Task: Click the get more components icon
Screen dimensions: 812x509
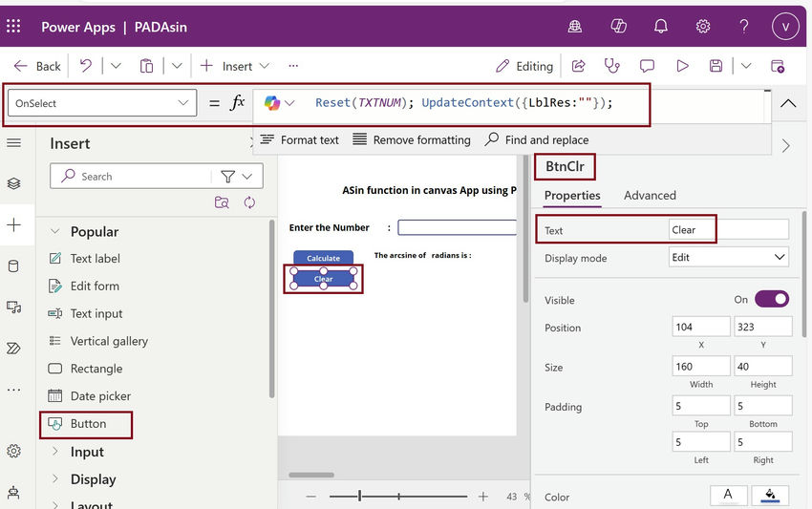Action: [x=222, y=202]
